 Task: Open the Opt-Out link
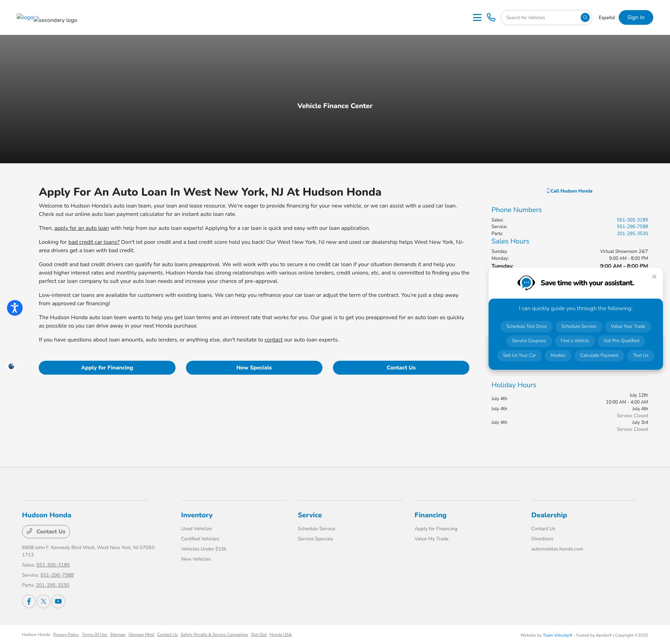(x=259, y=635)
